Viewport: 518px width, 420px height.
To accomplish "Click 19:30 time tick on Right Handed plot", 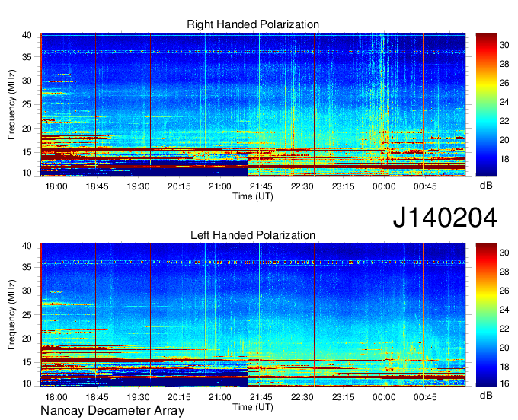I will point(138,186).
